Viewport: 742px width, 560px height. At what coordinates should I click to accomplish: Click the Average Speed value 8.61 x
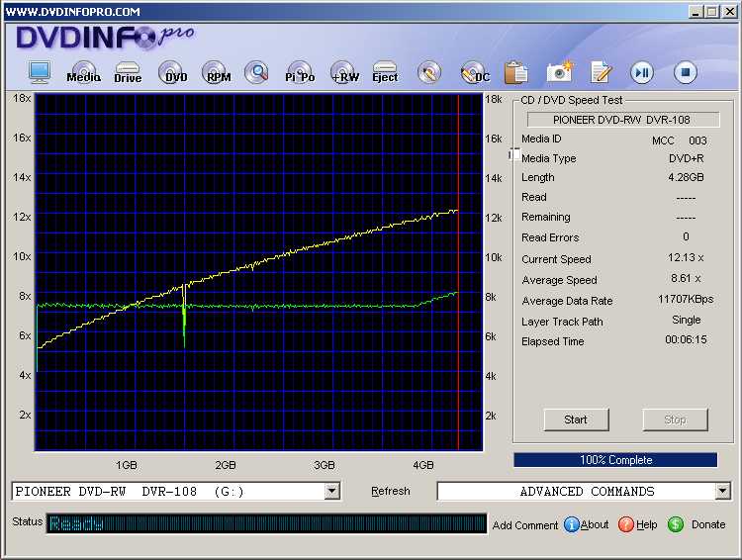click(x=686, y=278)
